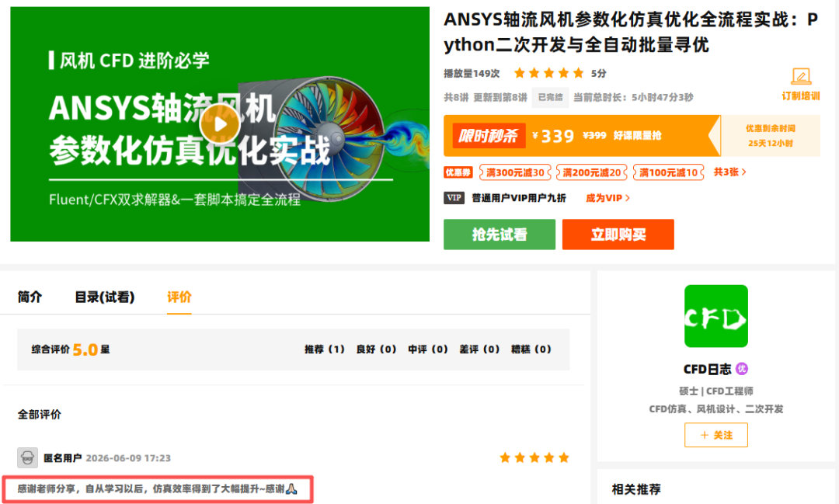The image size is (839, 504).
Task: Click the anonymous user avatar icon
Action: pos(27,458)
